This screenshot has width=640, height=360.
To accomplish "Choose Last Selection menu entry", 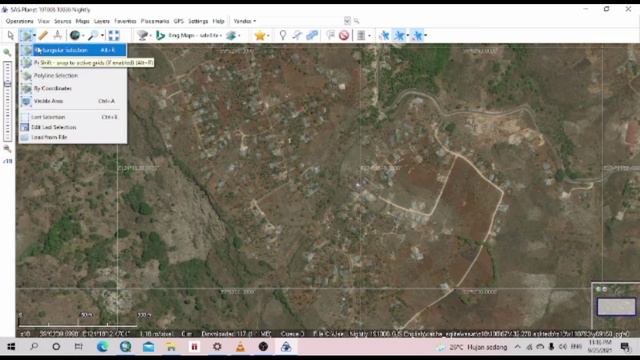I will point(73,117).
